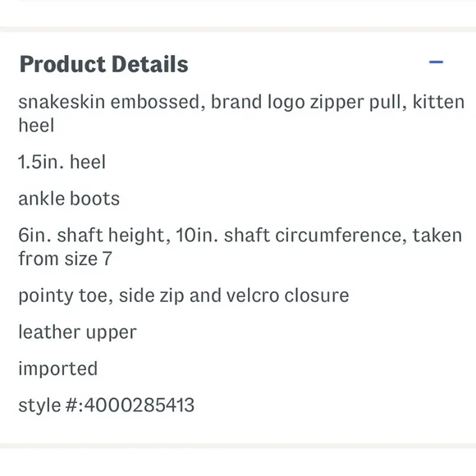This screenshot has height=476, width=476.
Task: Click the word Details in the heading
Action: pyautogui.click(x=150, y=64)
